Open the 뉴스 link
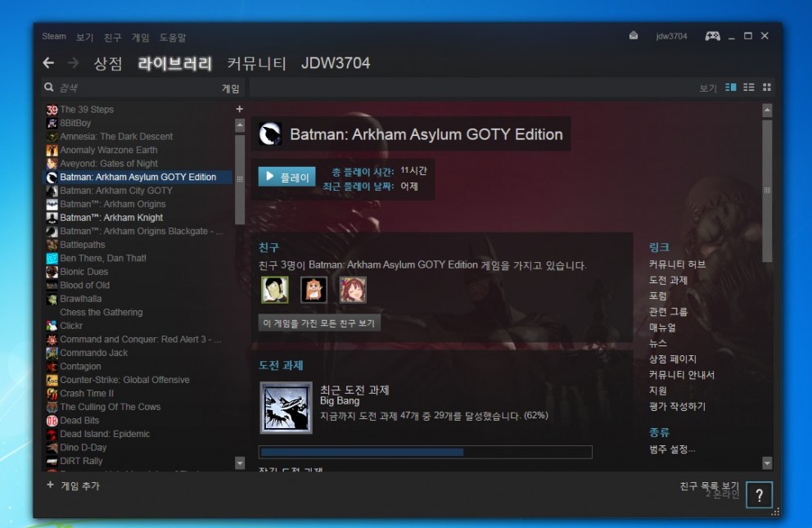 (658, 343)
